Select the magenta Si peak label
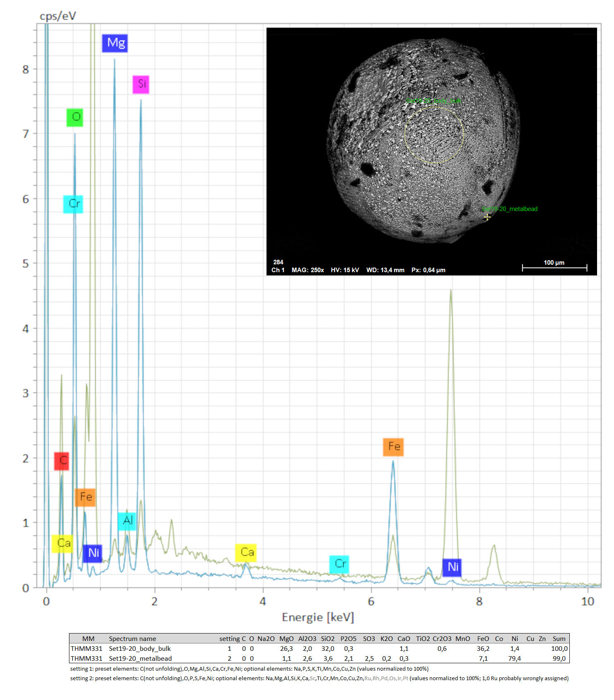Screen dimensions: 614x700 (141, 84)
